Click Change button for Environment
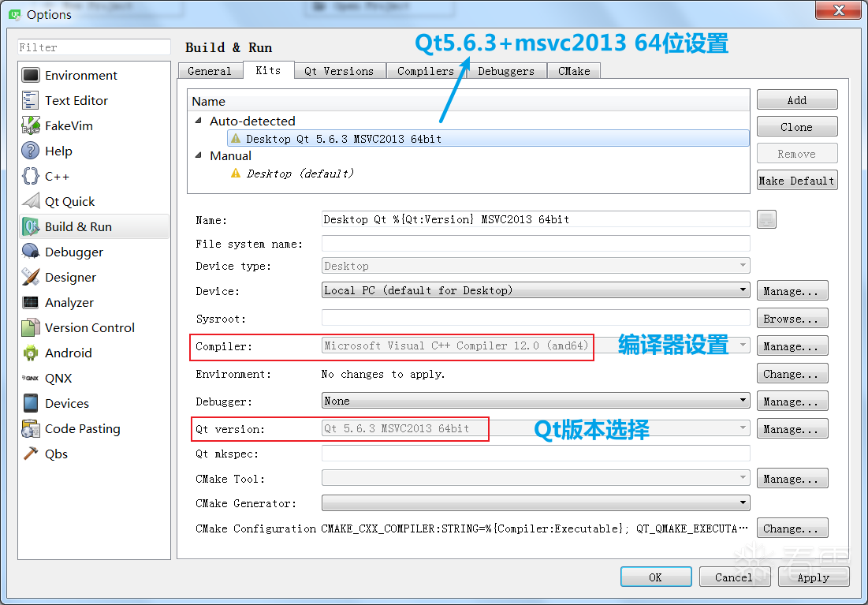This screenshot has width=868, height=605. 792,374
